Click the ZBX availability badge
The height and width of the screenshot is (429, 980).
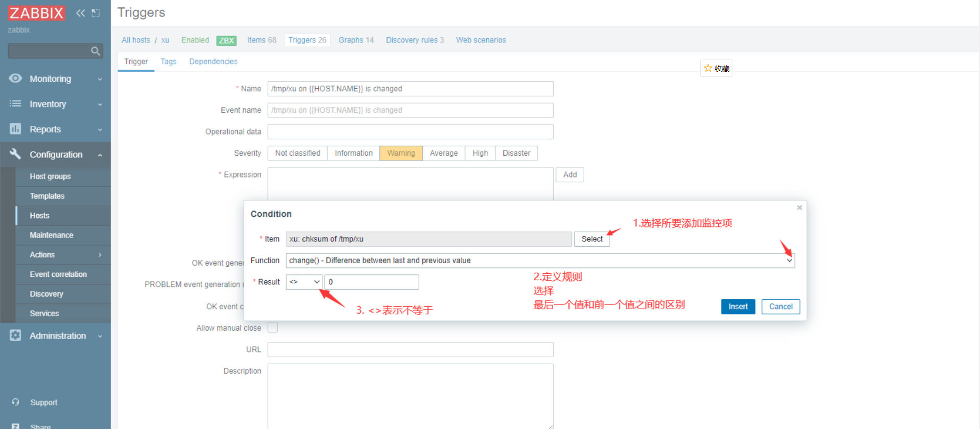[x=227, y=40]
